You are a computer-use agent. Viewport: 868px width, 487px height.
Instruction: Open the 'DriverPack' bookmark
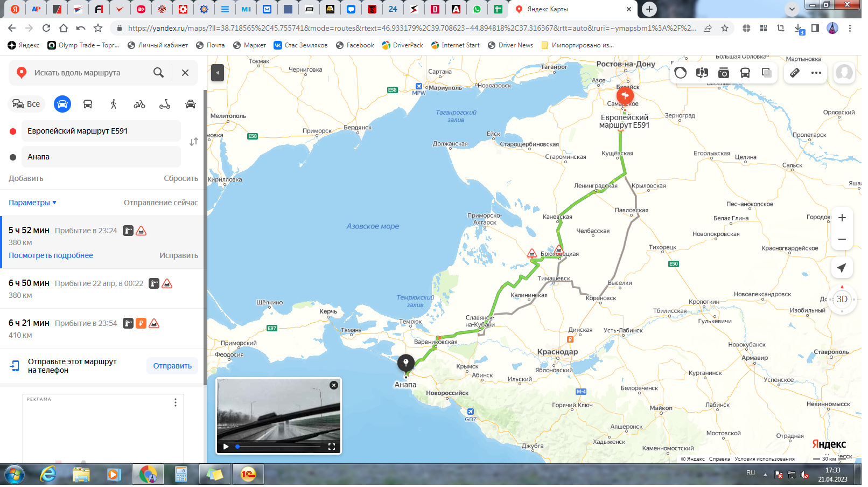[x=402, y=45]
